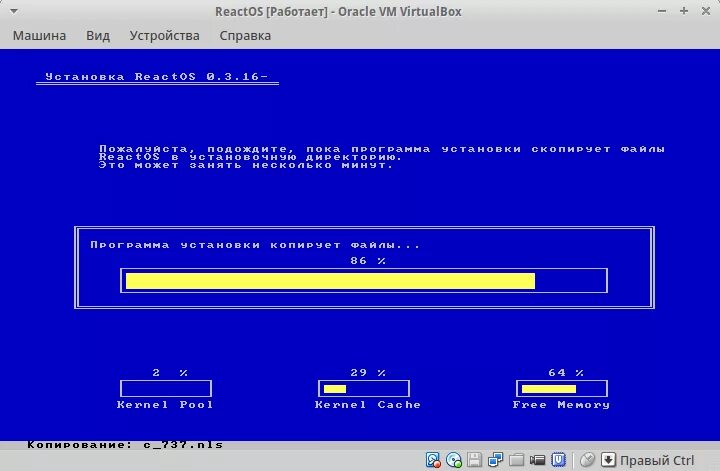Click the Kernel Pool usage bar
The width and height of the screenshot is (720, 471).
[166, 388]
